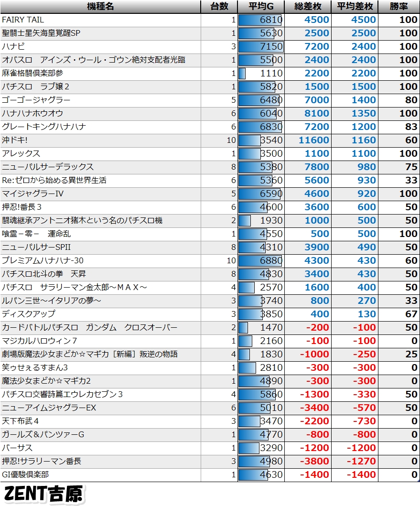Select パチスロ北斗の拳 天昇 machine name
420x506 pixels.
pyautogui.click(x=44, y=274)
